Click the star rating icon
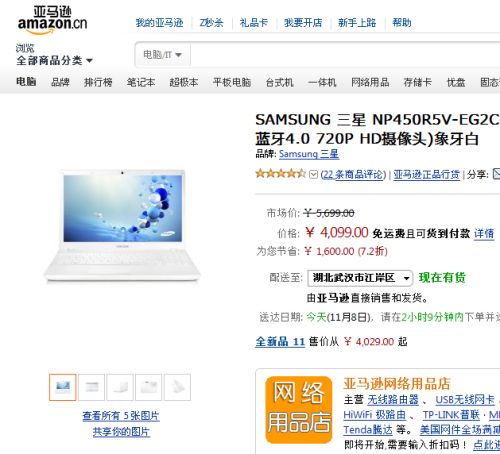 coord(280,174)
